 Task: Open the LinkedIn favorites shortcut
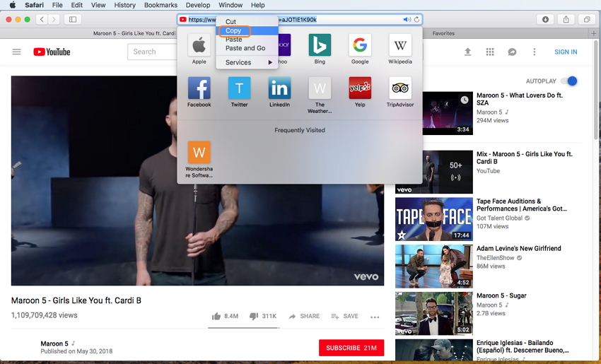279,88
